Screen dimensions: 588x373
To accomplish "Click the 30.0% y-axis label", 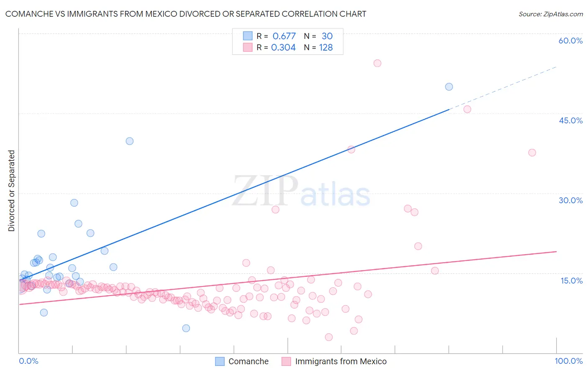I will pyautogui.click(x=570, y=200).
